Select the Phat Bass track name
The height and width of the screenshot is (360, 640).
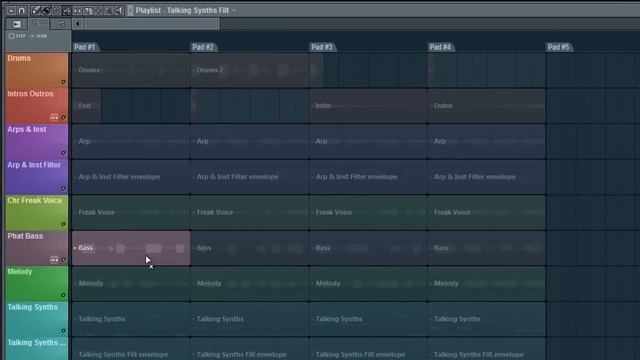coord(25,236)
